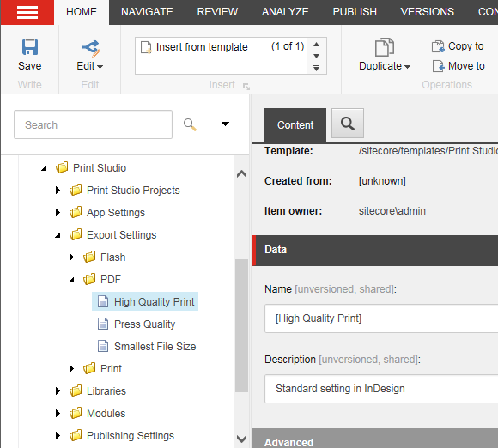498x448 pixels.
Task: Expand the Print Studio Projects folder
Action: point(58,191)
